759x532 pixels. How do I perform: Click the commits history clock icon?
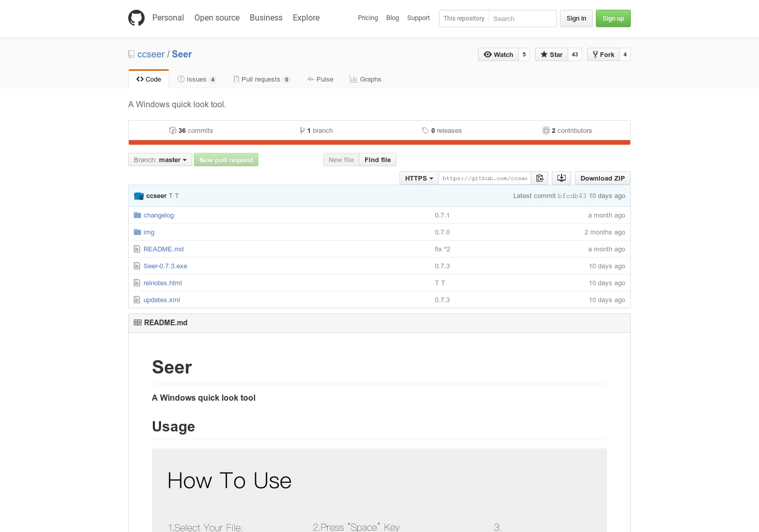coord(173,130)
